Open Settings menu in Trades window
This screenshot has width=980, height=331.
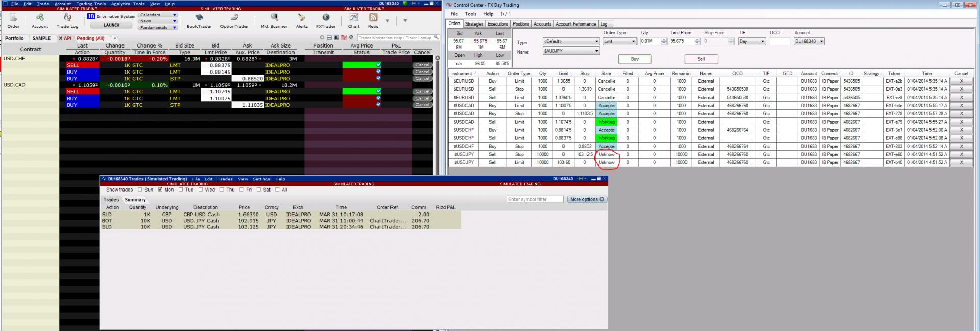click(x=261, y=179)
